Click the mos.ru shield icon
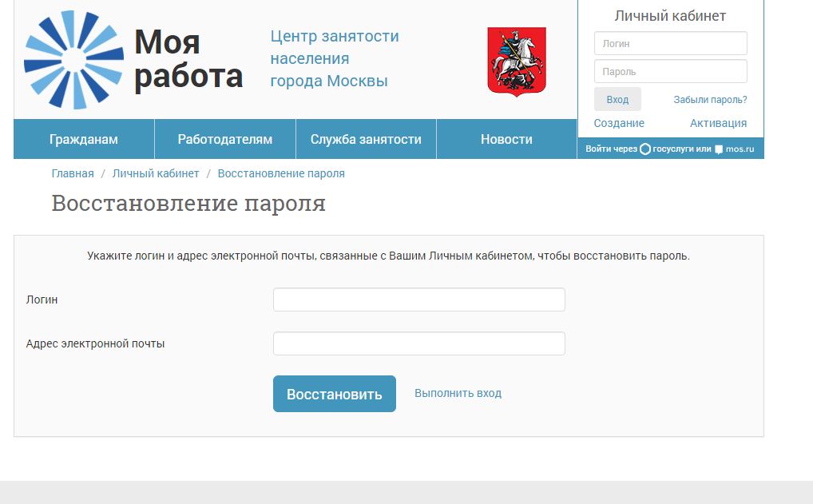The height and width of the screenshot is (504, 813). point(719,149)
